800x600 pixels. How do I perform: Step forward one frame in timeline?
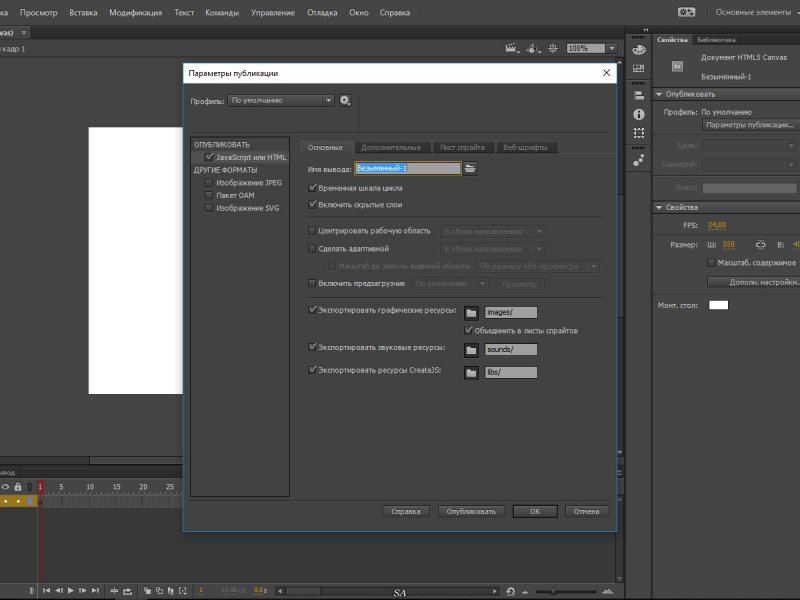(x=83, y=591)
